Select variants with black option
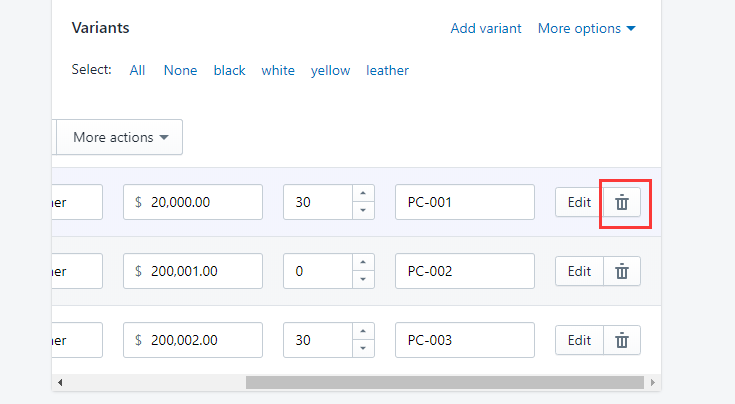 tap(229, 70)
